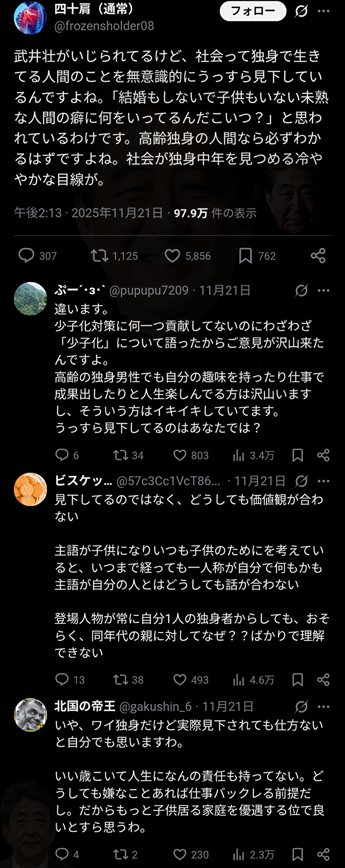The image size is (345, 868).
Task: Open more options on the @pupupu7209 reply
Action: tap(323, 290)
